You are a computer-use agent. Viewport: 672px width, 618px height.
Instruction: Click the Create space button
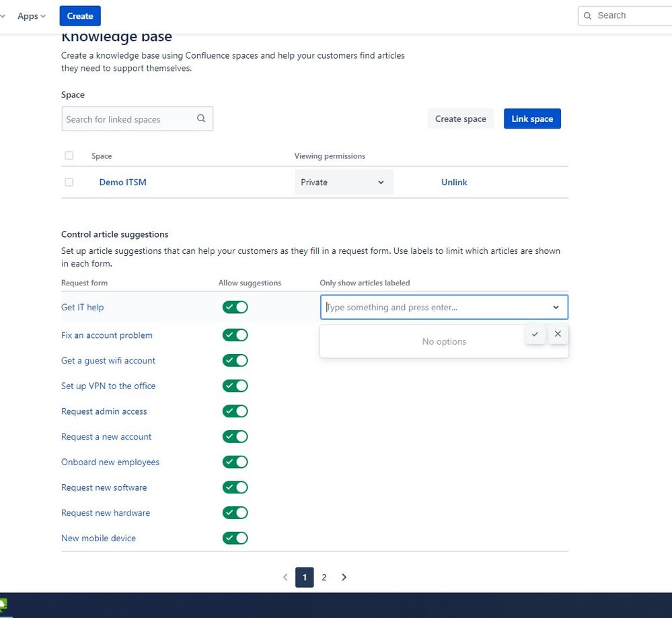[460, 118]
